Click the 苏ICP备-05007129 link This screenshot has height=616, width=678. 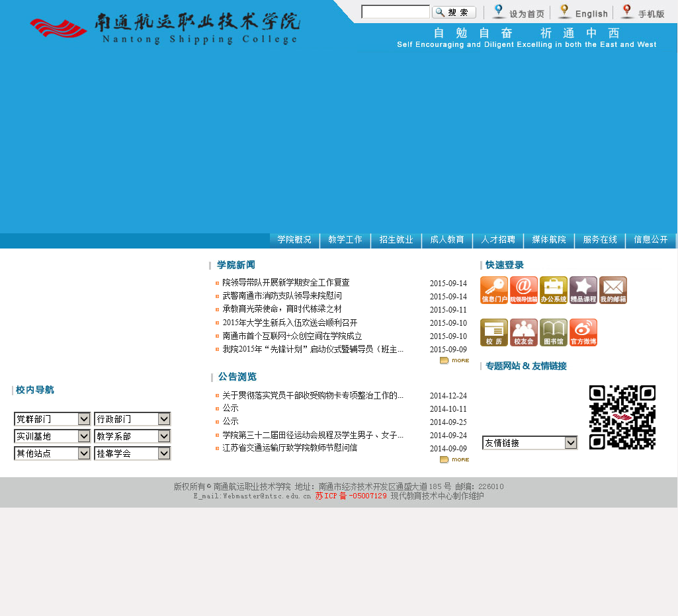click(351, 496)
